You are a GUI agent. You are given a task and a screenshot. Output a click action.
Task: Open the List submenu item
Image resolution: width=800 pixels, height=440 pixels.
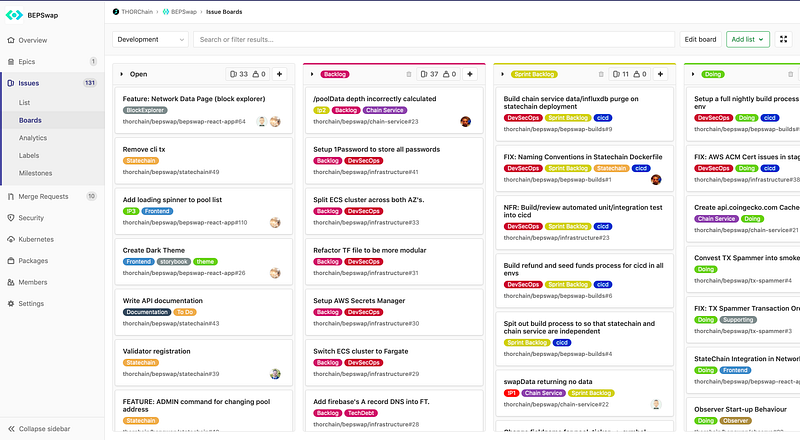pyautogui.click(x=24, y=103)
